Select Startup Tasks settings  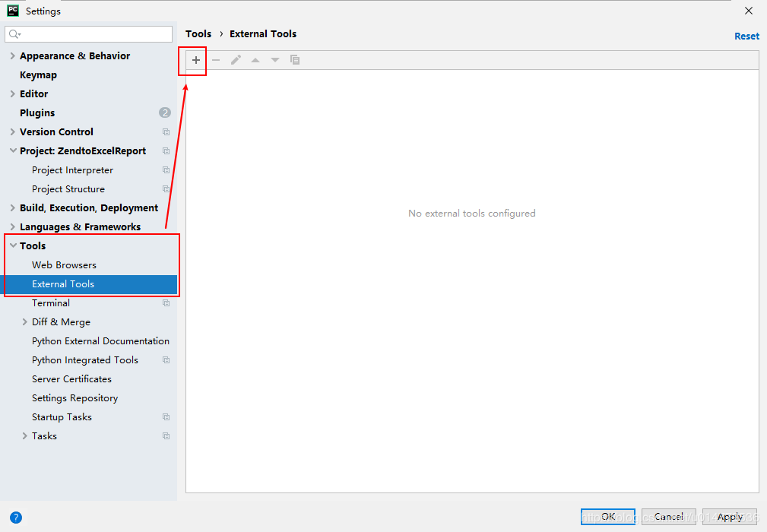(x=62, y=417)
